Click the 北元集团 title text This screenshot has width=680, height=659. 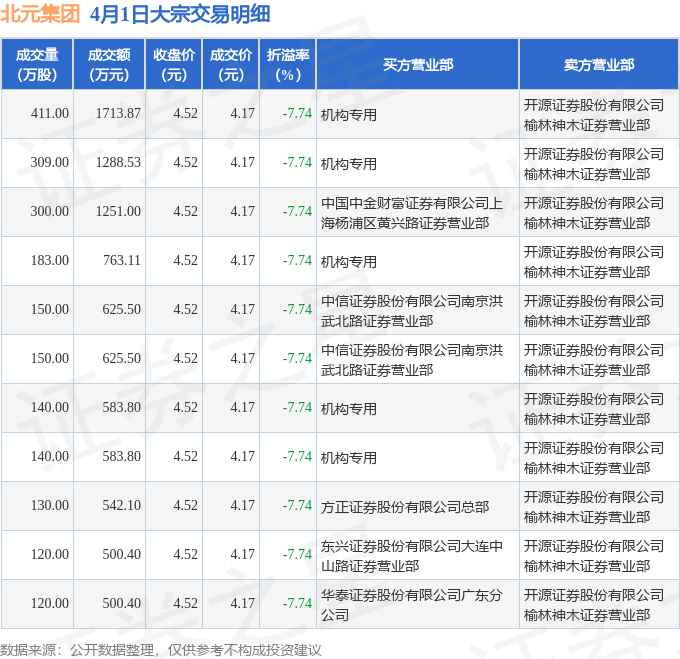[40, 14]
